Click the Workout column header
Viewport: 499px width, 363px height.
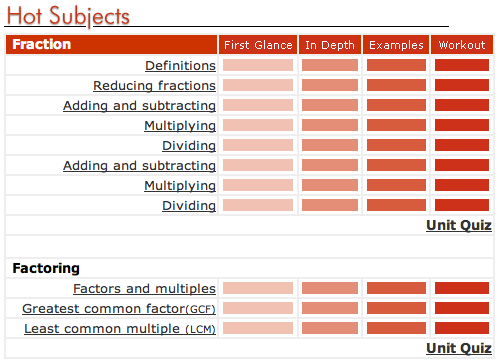tap(462, 45)
